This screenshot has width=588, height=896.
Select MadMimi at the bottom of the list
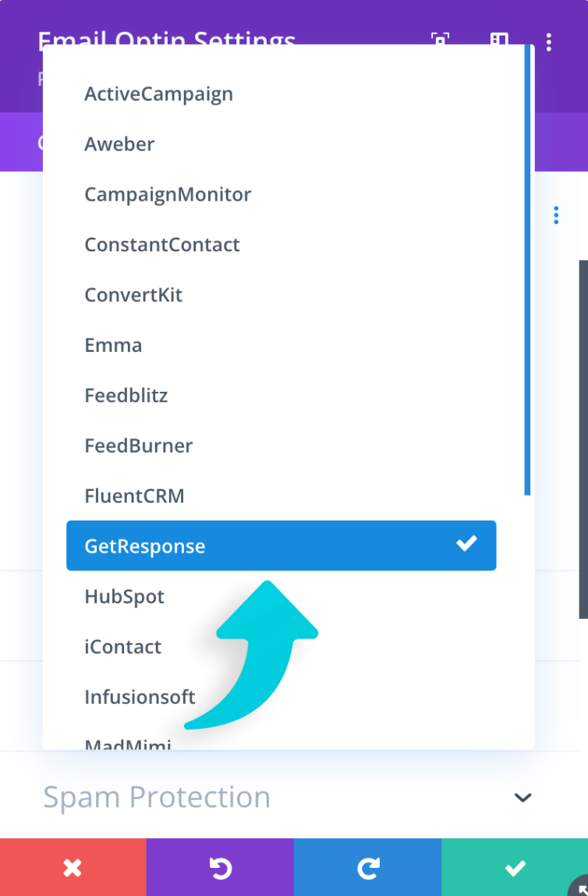coord(127,744)
